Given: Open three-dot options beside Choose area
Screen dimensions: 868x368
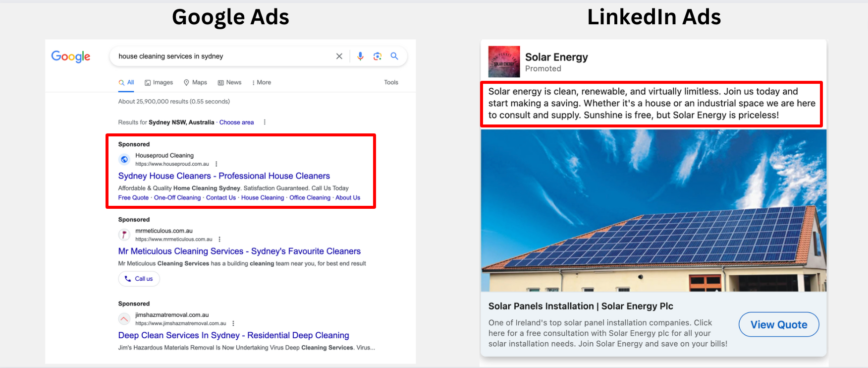Looking at the screenshot, I should pos(265,122).
